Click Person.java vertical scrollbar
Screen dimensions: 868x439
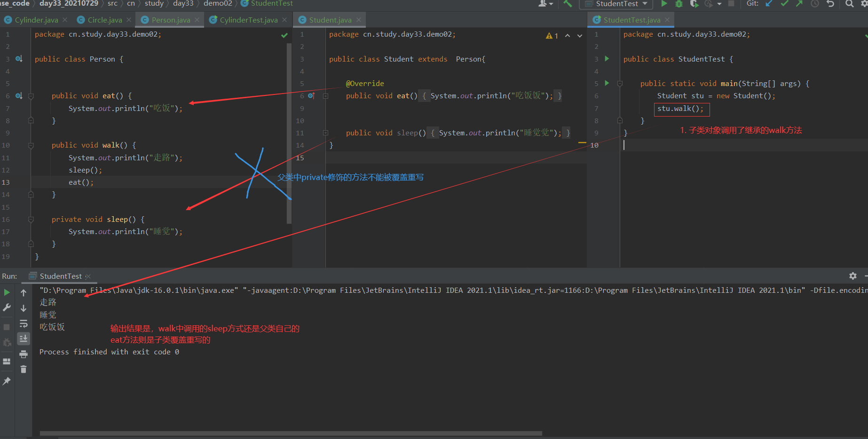[x=289, y=134]
